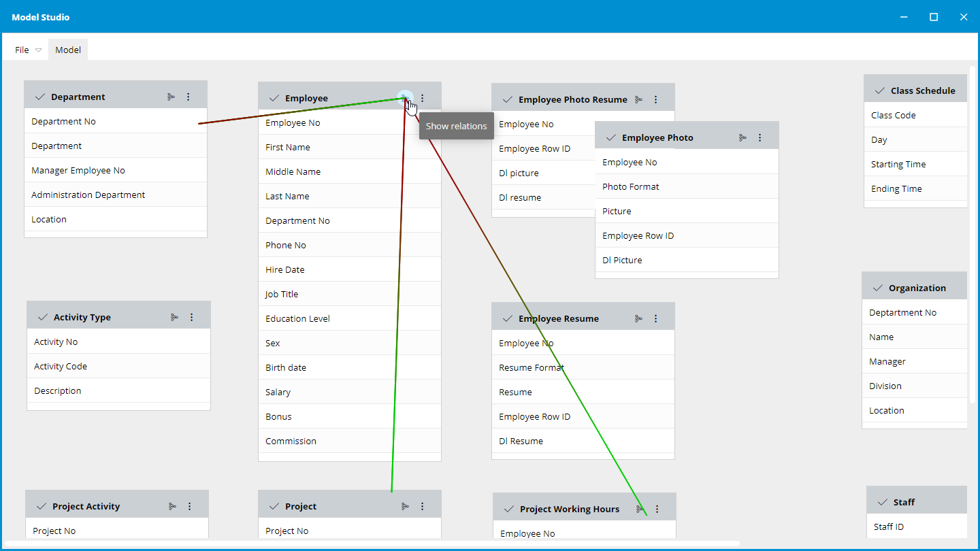980x551 pixels.
Task: Click the horizontal scrollbar at the bottom
Action: click(371, 544)
